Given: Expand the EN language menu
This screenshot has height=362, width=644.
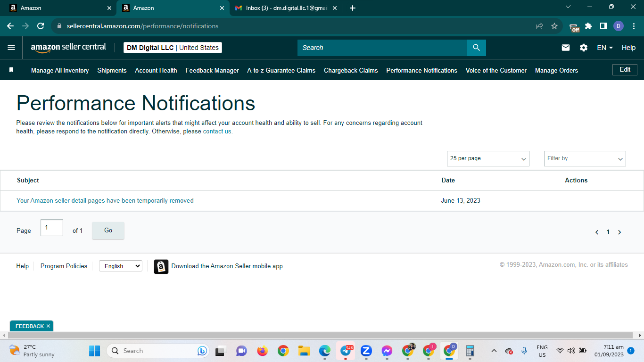Looking at the screenshot, I should pyautogui.click(x=605, y=48).
